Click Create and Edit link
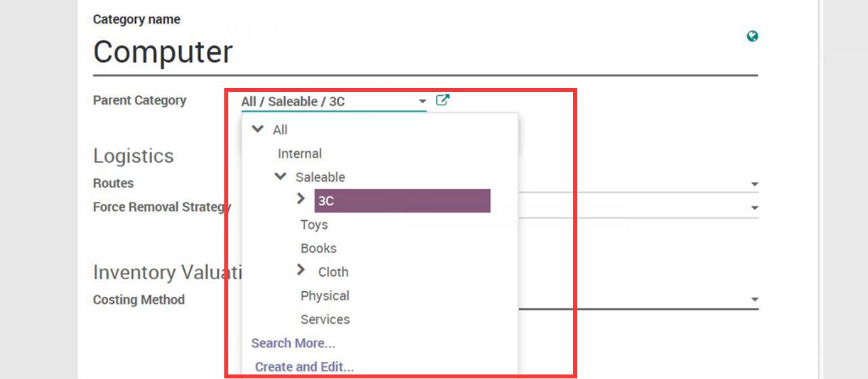868x379 pixels. pos(304,367)
